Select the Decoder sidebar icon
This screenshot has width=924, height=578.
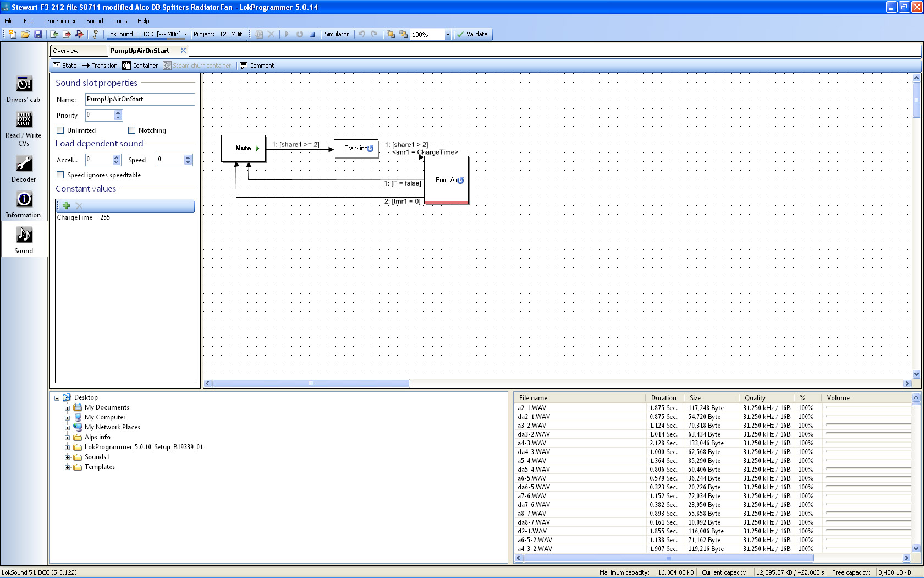coord(24,168)
